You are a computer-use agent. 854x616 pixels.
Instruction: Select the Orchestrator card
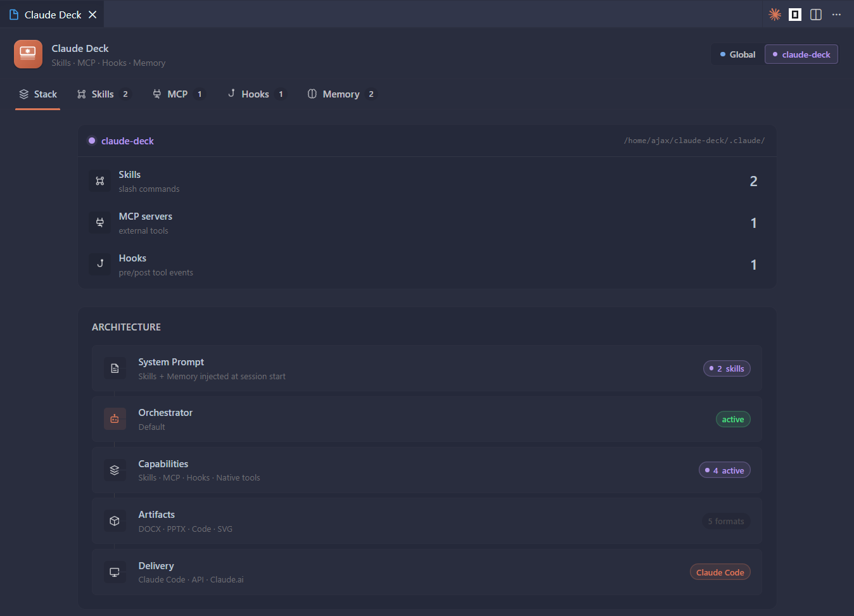pos(427,419)
